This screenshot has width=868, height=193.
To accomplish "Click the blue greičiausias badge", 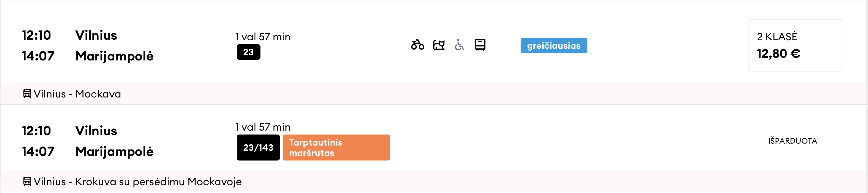I will pos(553,46).
